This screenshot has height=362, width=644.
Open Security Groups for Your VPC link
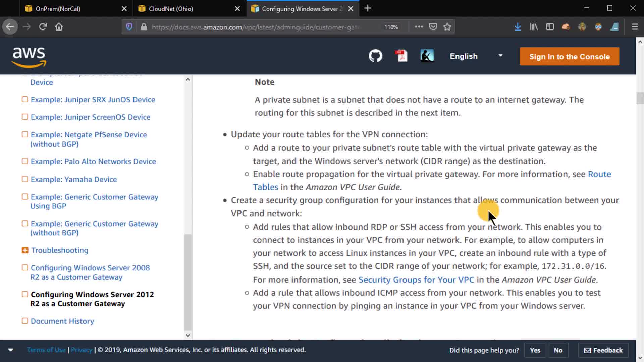(416, 280)
